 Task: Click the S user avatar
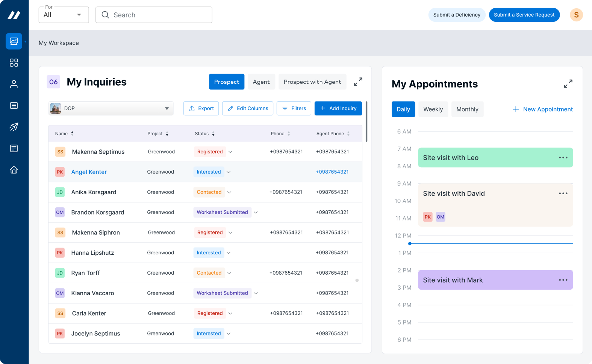pos(576,15)
